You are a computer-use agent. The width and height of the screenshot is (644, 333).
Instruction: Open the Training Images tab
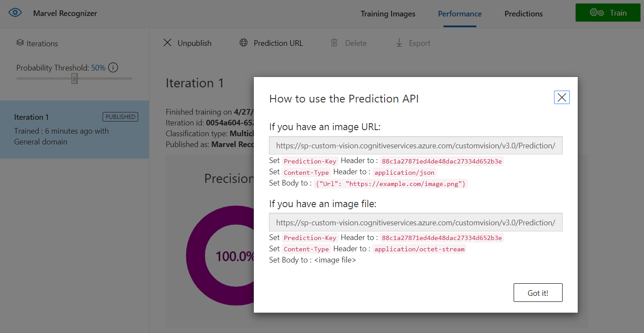coord(388,14)
